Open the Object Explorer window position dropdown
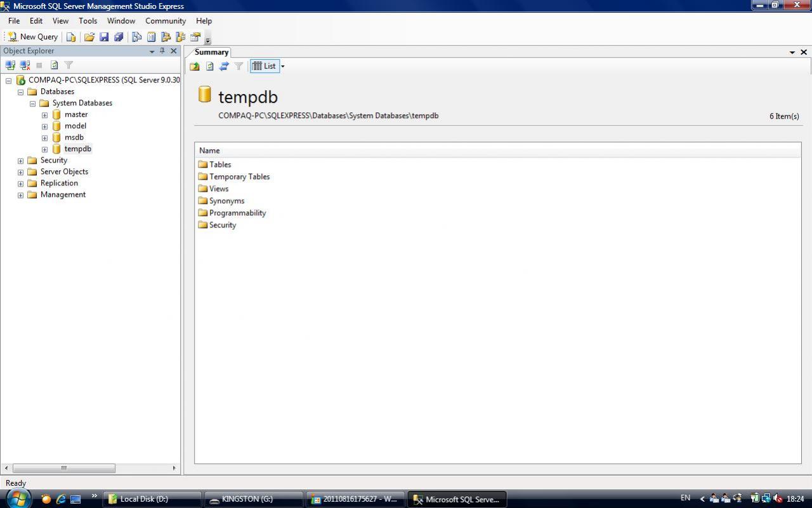This screenshot has width=812, height=508. pos(152,51)
